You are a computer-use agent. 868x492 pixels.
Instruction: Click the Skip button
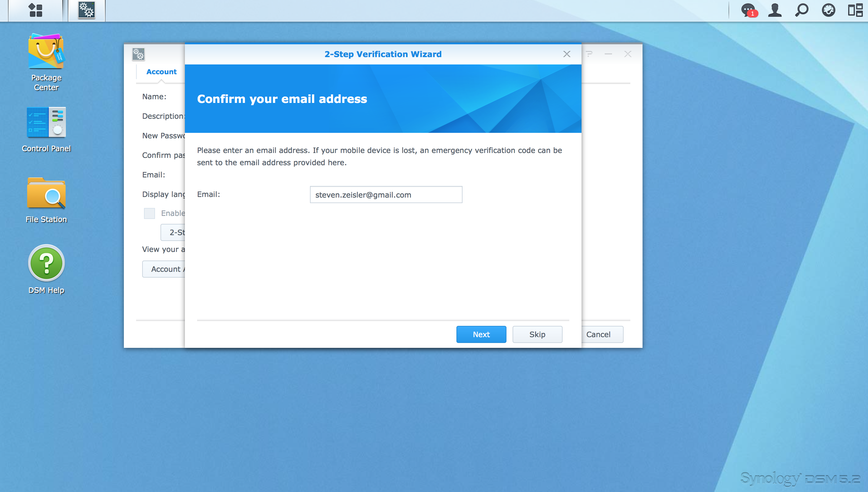(x=537, y=334)
